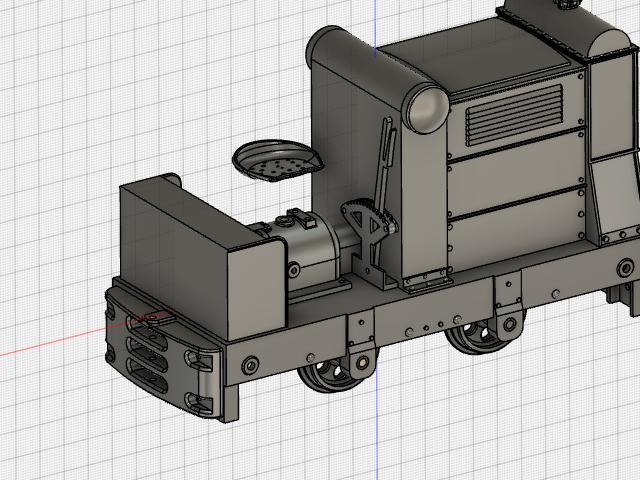
Task: Click the blue vertical axis line
Action: point(377,424)
